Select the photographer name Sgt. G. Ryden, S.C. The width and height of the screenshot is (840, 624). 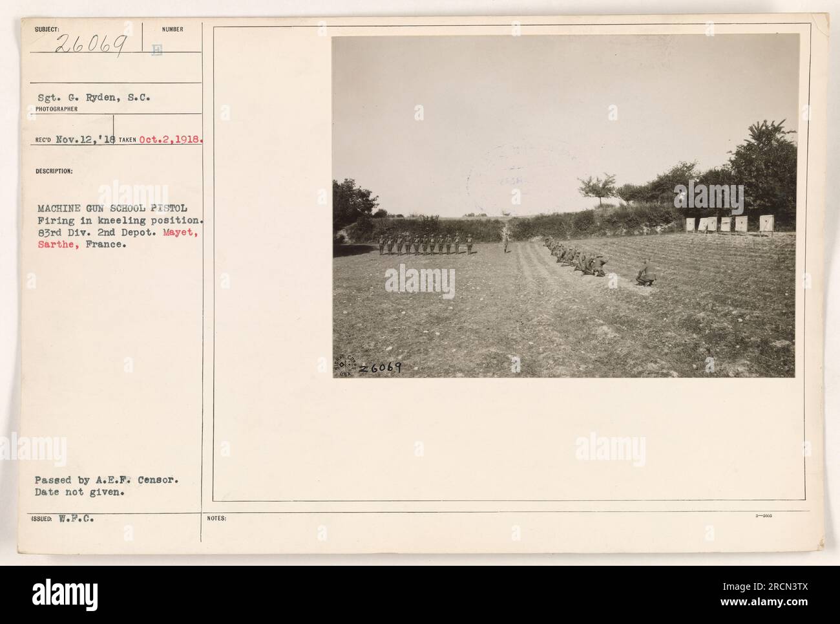pyautogui.click(x=94, y=98)
